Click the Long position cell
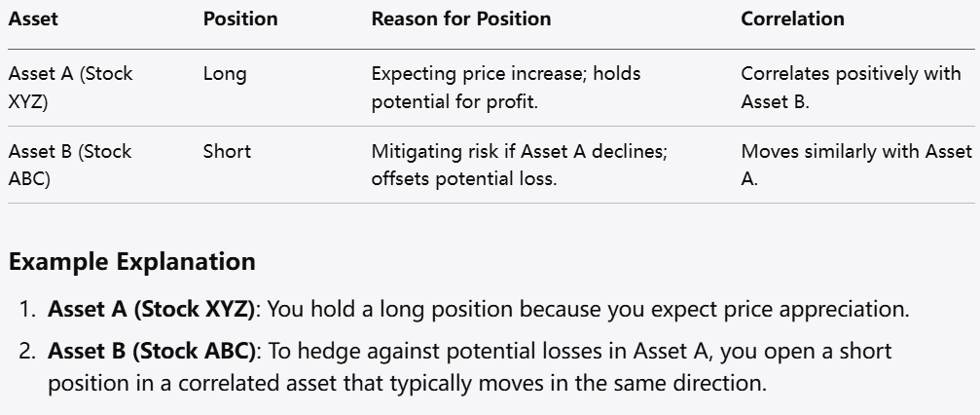Screen dimensions: 980x415 click(225, 74)
